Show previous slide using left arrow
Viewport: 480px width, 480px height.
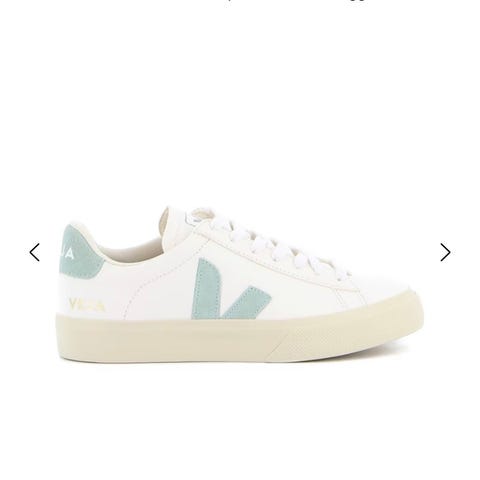(x=35, y=252)
